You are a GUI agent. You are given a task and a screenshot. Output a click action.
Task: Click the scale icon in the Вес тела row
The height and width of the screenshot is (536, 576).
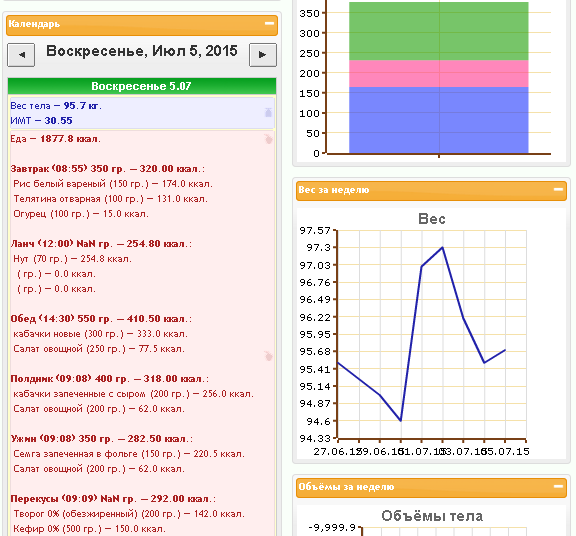coord(268,112)
